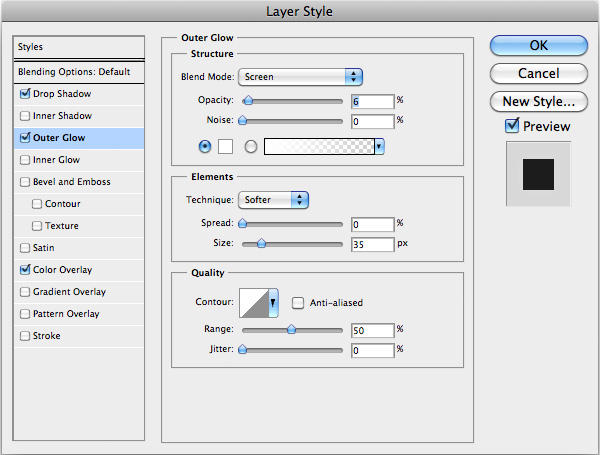Toggle the Anti-aliased checkbox
This screenshot has height=455, width=600.
(x=298, y=303)
